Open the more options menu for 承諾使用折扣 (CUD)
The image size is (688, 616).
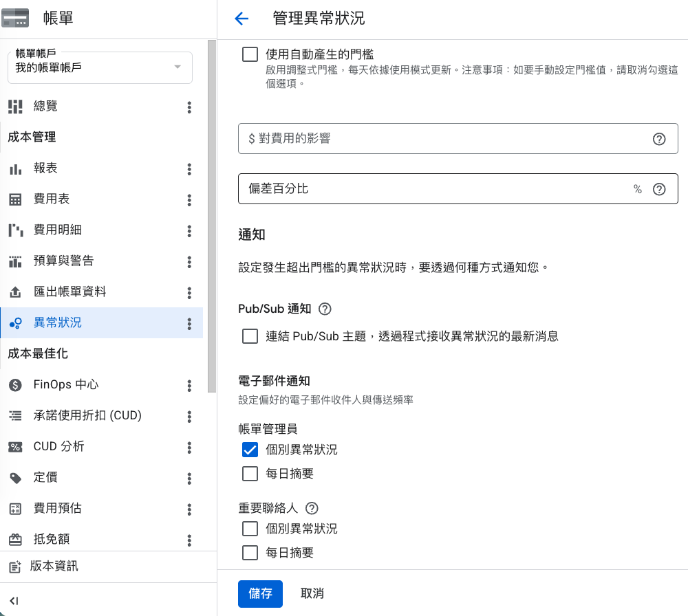pyautogui.click(x=190, y=416)
